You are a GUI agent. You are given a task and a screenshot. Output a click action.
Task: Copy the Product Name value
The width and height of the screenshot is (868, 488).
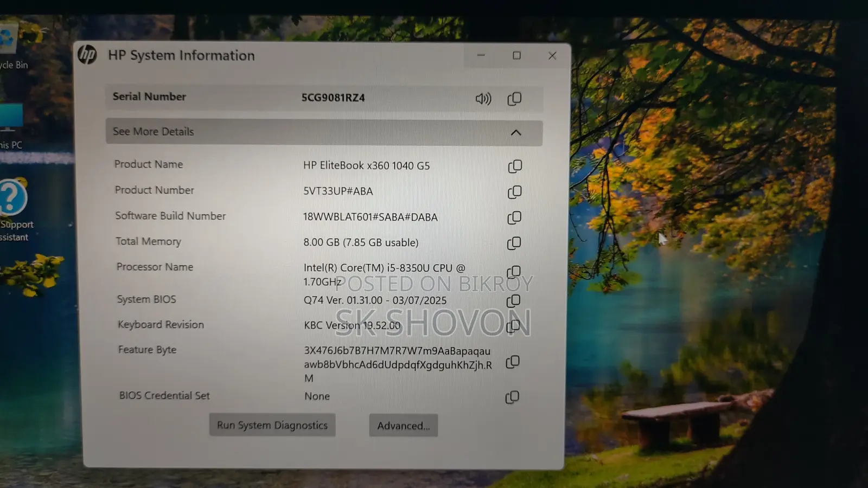pyautogui.click(x=515, y=166)
